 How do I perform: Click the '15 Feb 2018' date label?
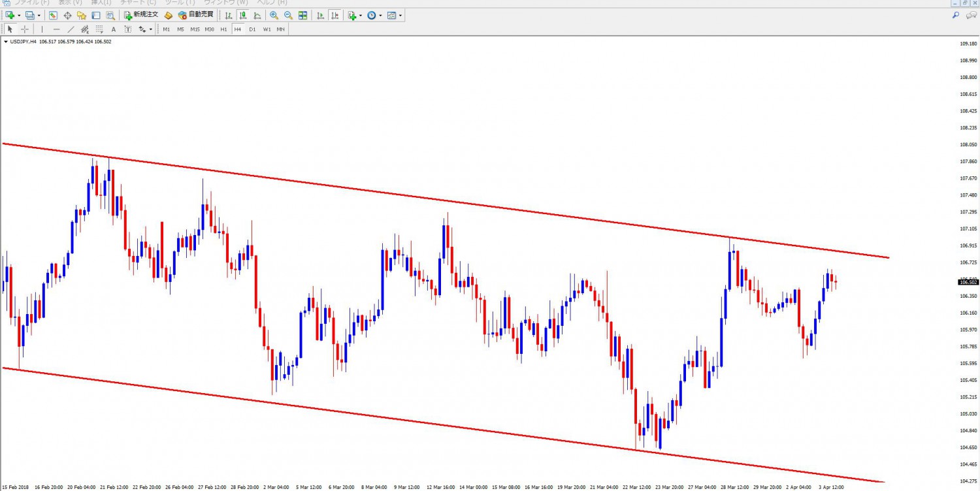coord(14,487)
